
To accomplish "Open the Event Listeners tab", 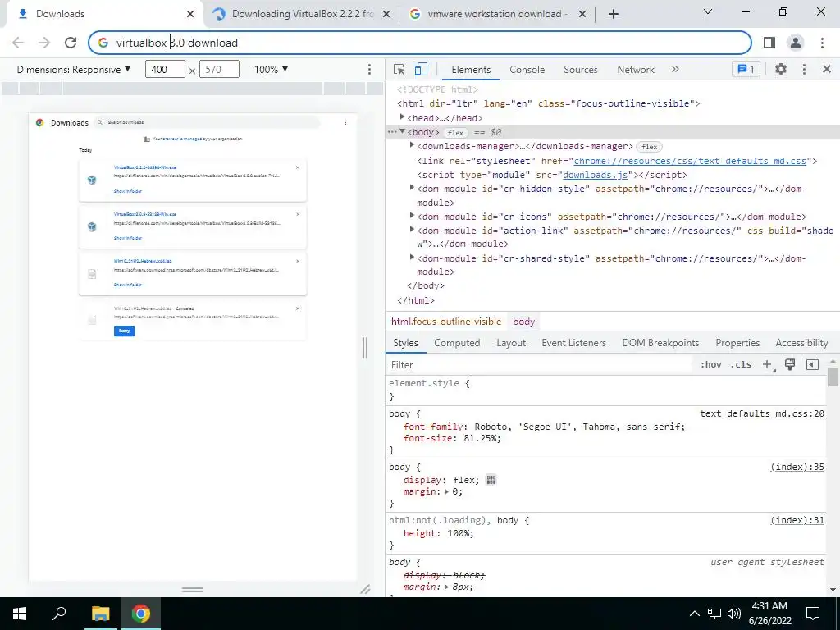I will click(x=573, y=343).
